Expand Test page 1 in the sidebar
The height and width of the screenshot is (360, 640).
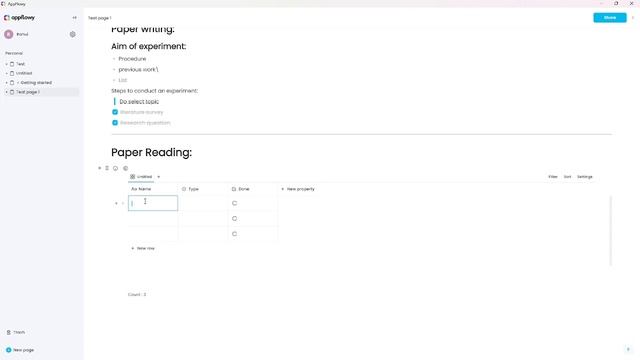pos(7,92)
